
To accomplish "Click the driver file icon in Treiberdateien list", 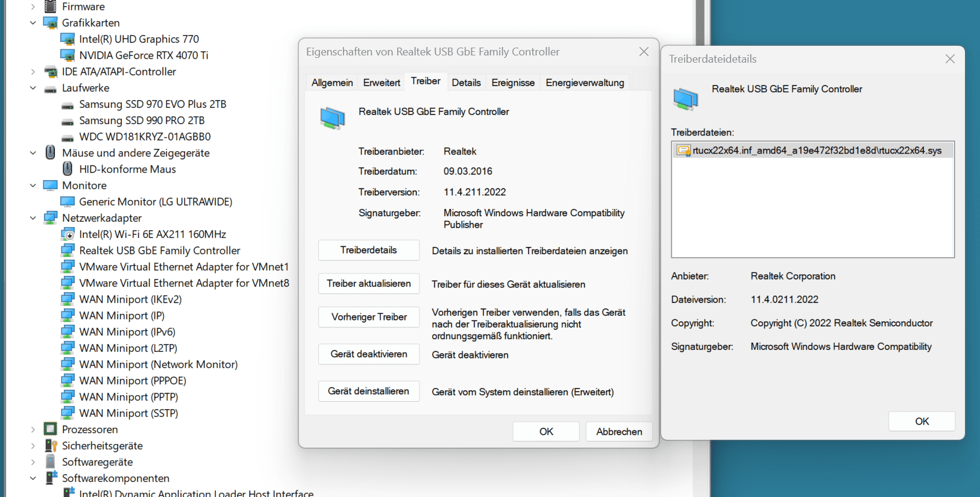I will point(683,151).
